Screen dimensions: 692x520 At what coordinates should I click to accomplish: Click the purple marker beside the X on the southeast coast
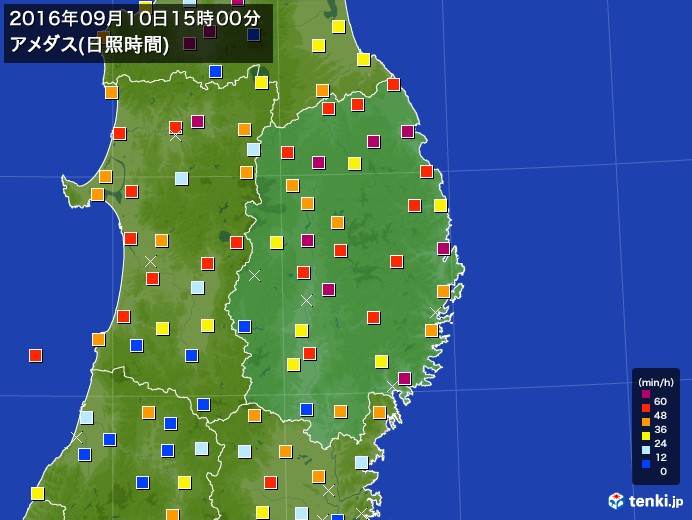[405, 378]
